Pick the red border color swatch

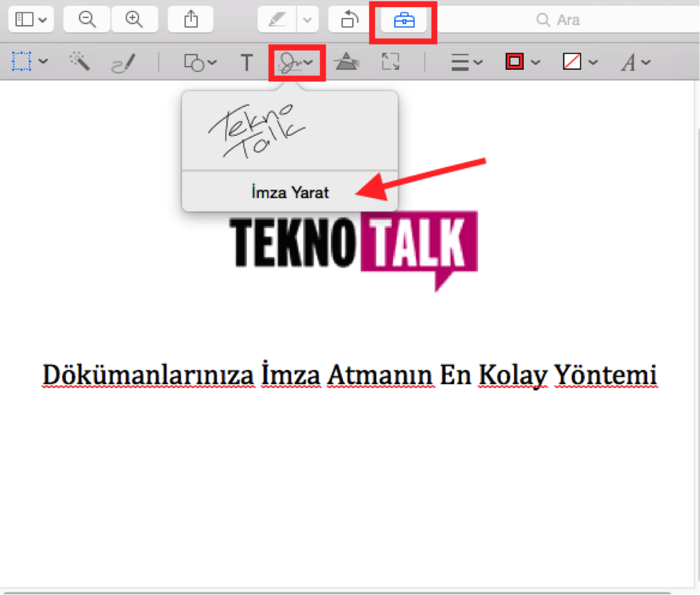514,62
